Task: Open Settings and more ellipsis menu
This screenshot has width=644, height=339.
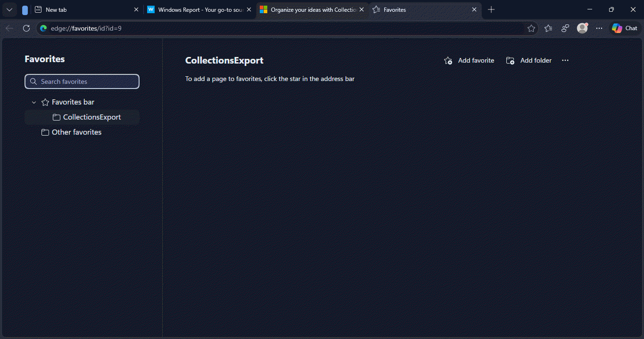Action: coord(599,28)
